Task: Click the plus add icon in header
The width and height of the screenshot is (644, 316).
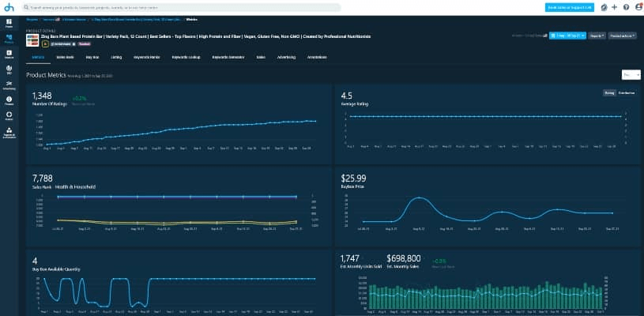Action: click(x=615, y=7)
